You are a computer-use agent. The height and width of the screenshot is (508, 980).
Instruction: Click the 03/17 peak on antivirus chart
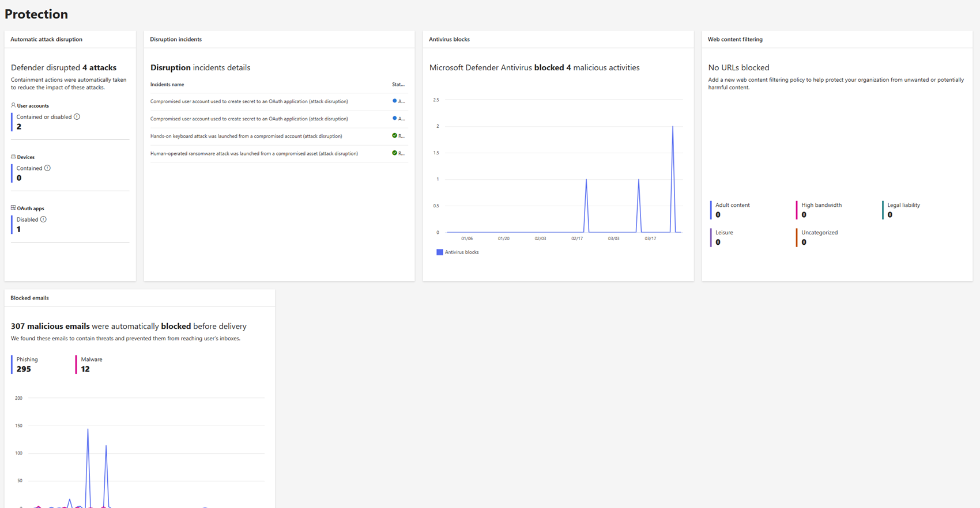672,127
